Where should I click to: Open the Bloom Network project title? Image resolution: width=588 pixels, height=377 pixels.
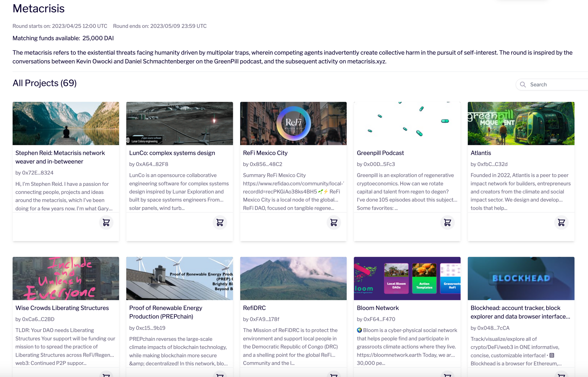(x=377, y=308)
